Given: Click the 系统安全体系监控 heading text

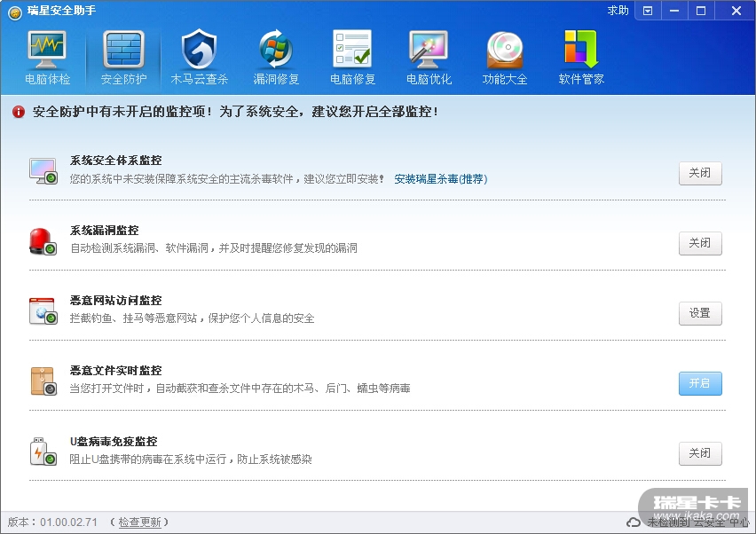Looking at the screenshot, I should (x=115, y=161).
